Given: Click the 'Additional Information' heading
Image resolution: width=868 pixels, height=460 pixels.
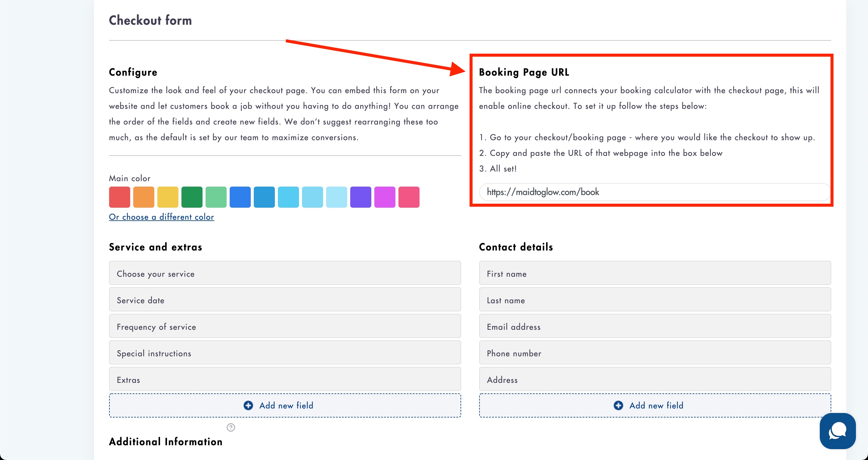Looking at the screenshot, I should 166,442.
